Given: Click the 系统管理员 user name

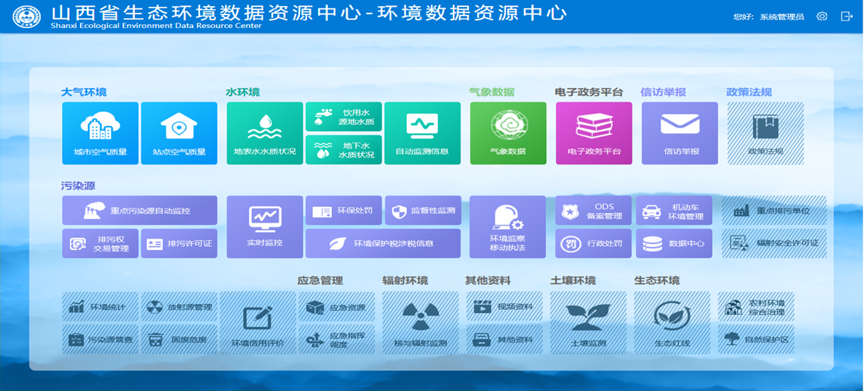Looking at the screenshot, I should (x=782, y=17).
